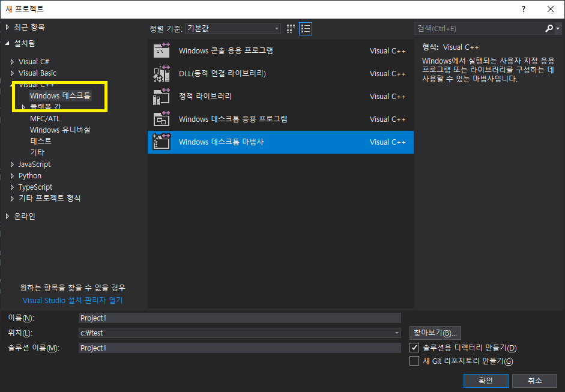Viewport: 565px width, 392px height.
Task: Select the Windows 데스크톱 응용 프로그램 template icon
Action: point(162,119)
